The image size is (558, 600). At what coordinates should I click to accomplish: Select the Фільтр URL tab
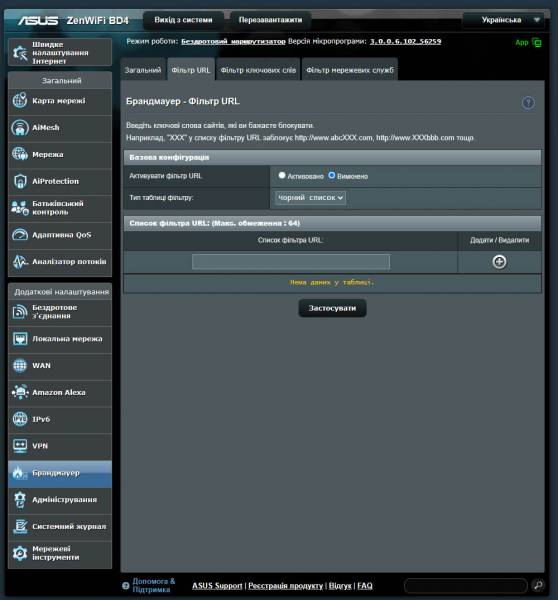(x=191, y=70)
